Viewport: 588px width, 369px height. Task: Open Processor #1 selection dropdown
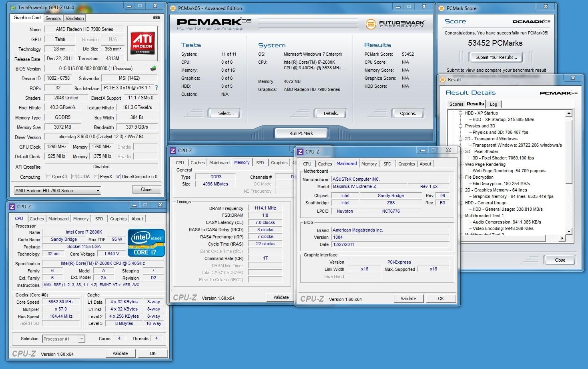(x=63, y=339)
